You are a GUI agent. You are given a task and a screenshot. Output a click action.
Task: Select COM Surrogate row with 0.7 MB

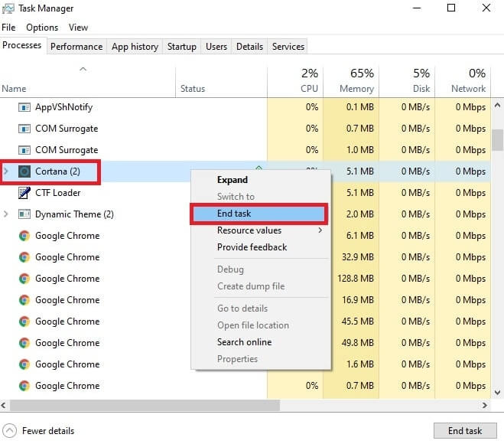245,129
